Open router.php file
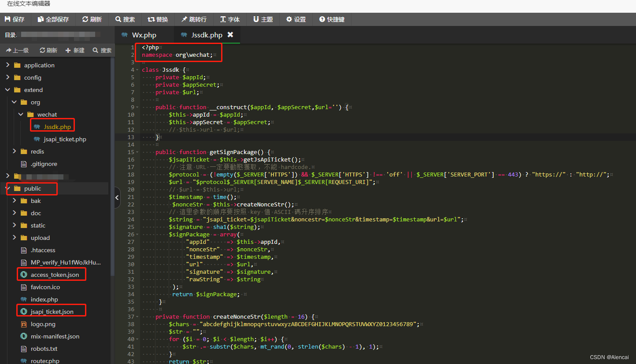This screenshot has width=636, height=364. pyautogui.click(x=45, y=360)
